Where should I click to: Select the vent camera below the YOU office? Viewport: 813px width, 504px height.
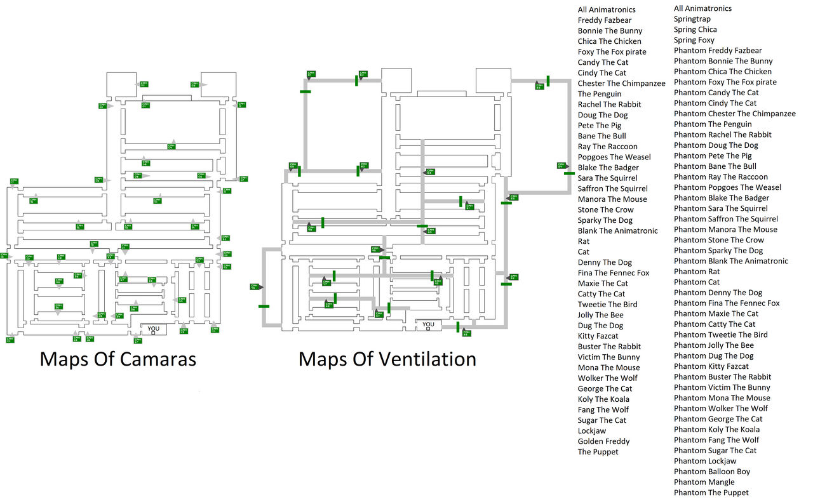pyautogui.click(x=466, y=333)
